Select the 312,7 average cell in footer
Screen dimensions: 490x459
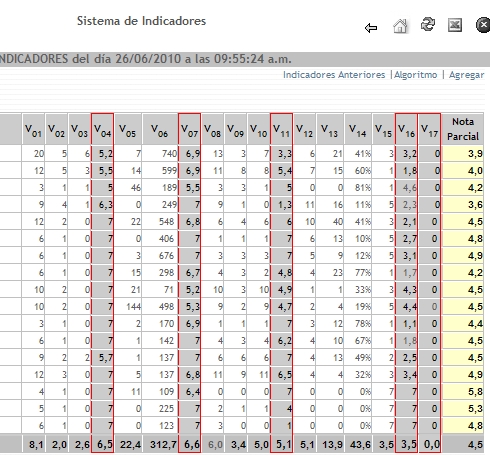pyautogui.click(x=160, y=444)
